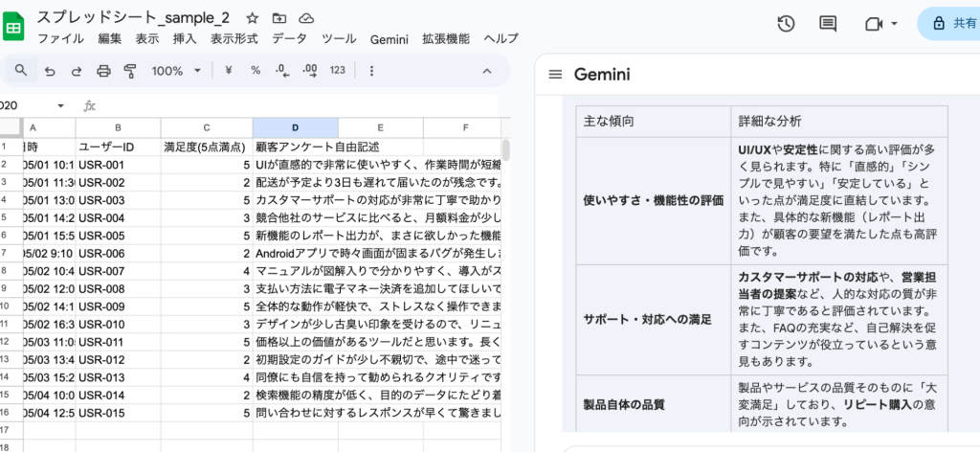980x453 pixels.
Task: Start a Meet call with camera icon
Action: (x=874, y=24)
